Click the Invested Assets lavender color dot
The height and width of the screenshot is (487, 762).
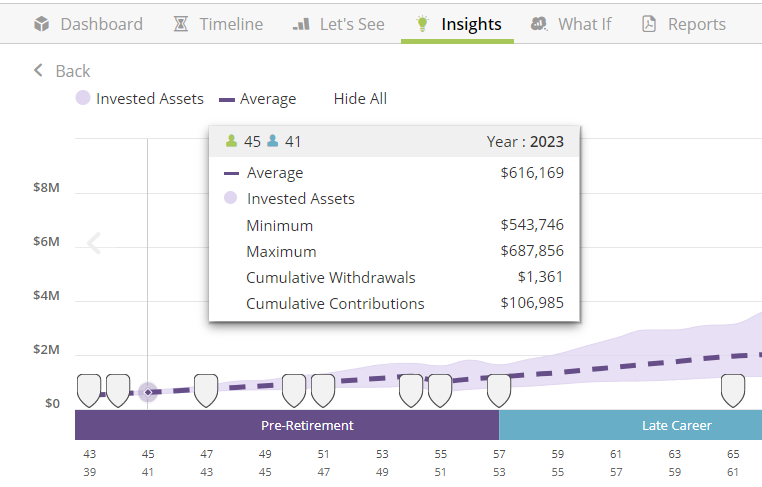pyautogui.click(x=84, y=99)
